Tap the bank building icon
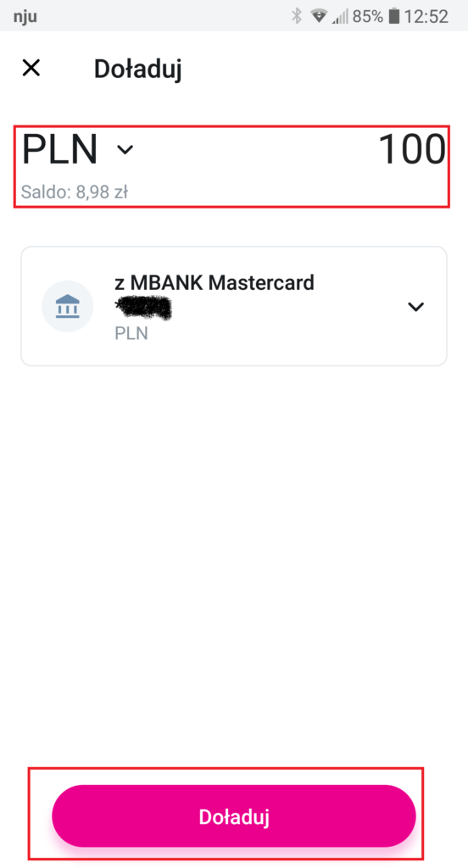The height and width of the screenshot is (868, 468). click(x=68, y=306)
